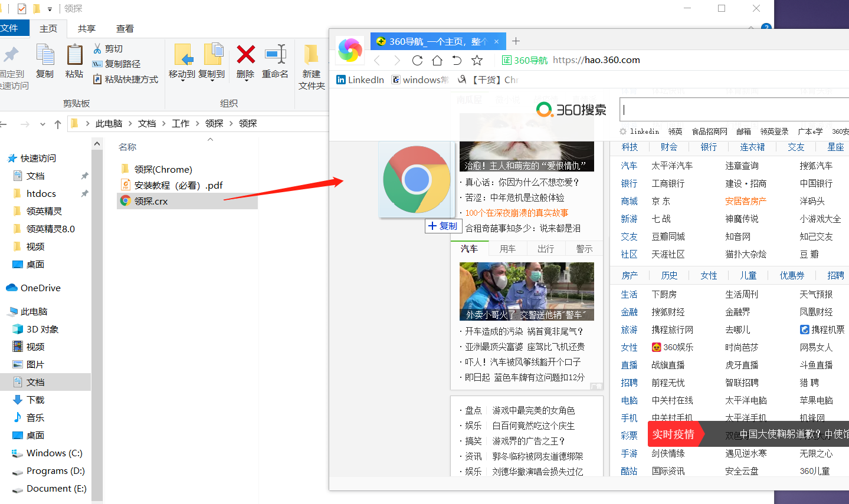
Task: Open Quick access (快速访问) in sidebar
Action: click(x=38, y=158)
